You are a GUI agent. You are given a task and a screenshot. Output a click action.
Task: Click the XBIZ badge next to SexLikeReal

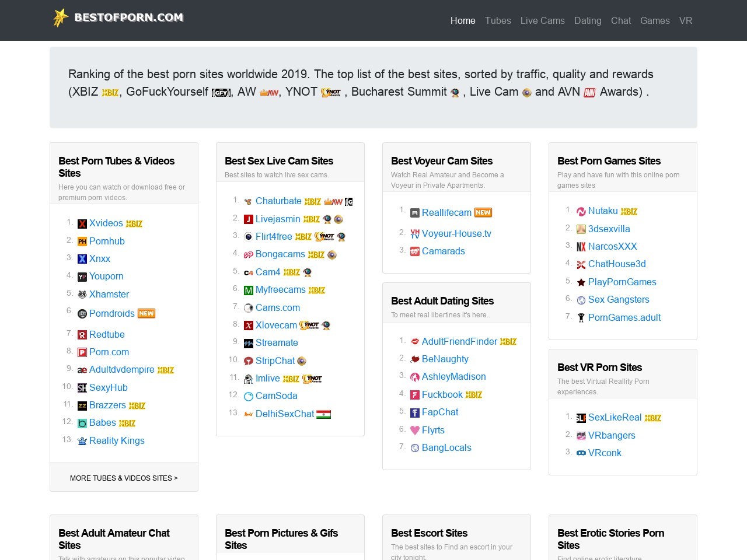[x=652, y=418]
